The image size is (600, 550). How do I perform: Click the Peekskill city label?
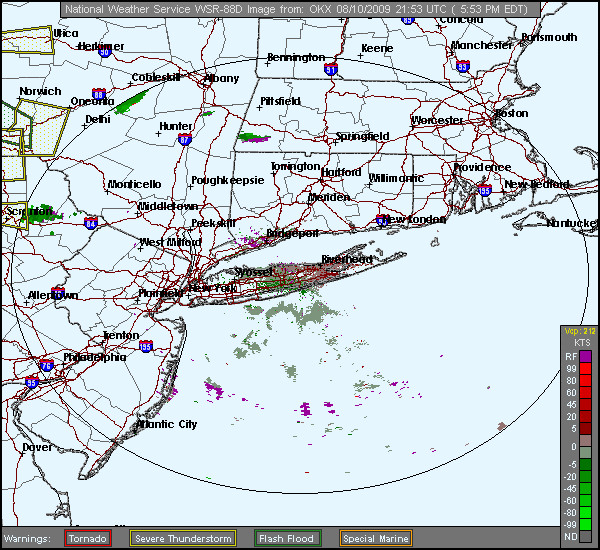(213, 223)
